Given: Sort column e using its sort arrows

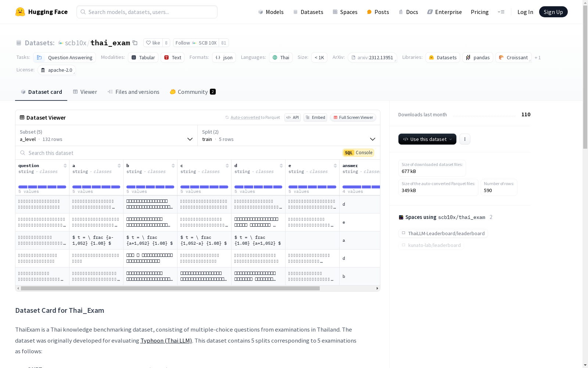Looking at the screenshot, I should (x=335, y=166).
